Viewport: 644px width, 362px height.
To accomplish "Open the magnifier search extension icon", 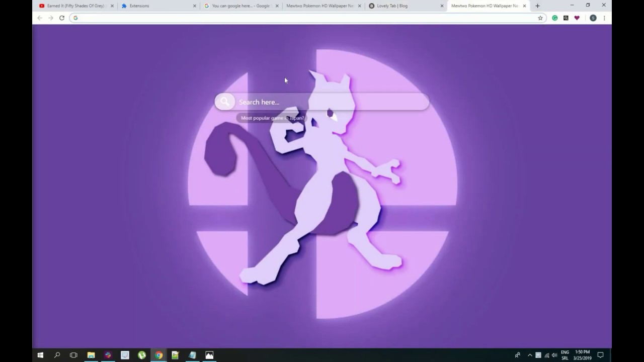I will (566, 18).
